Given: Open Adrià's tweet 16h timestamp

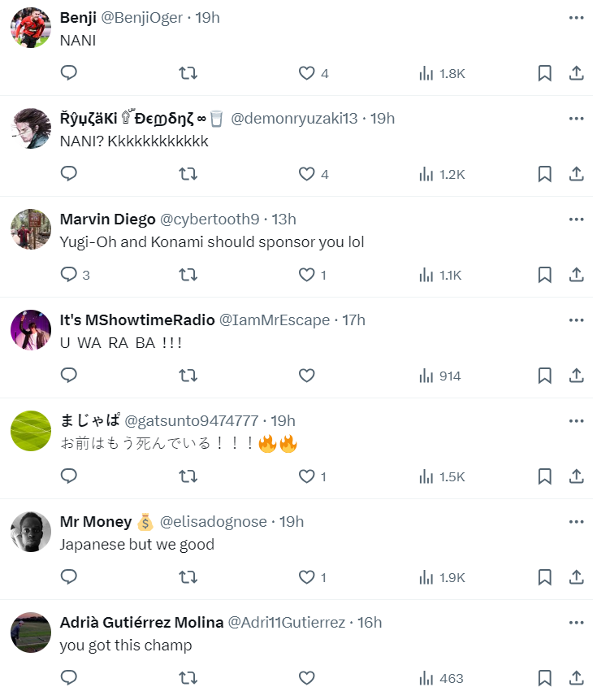Looking at the screenshot, I should [370, 623].
